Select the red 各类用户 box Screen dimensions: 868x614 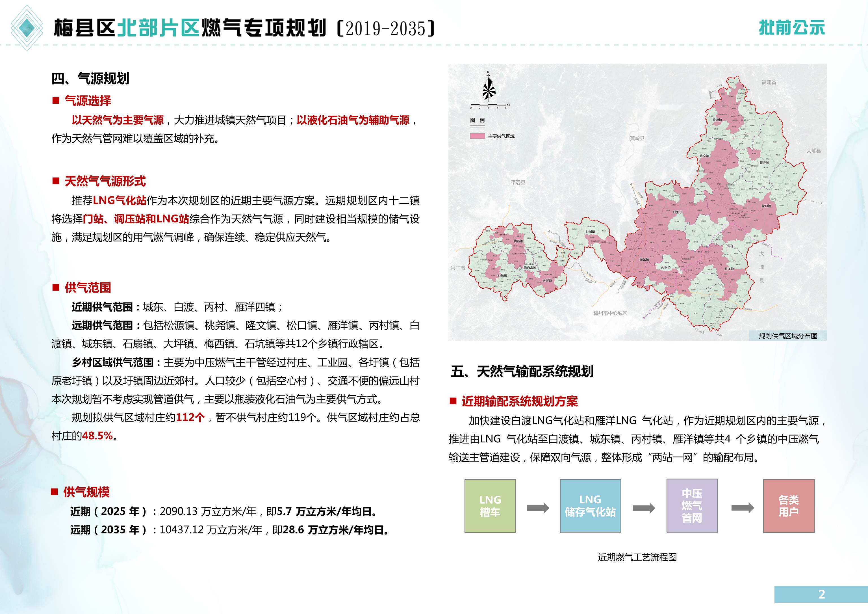click(789, 506)
